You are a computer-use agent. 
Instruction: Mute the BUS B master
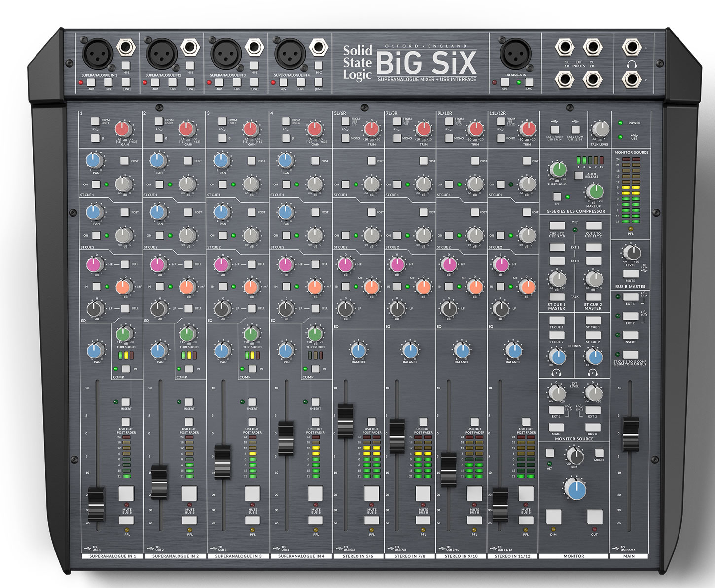(631, 274)
